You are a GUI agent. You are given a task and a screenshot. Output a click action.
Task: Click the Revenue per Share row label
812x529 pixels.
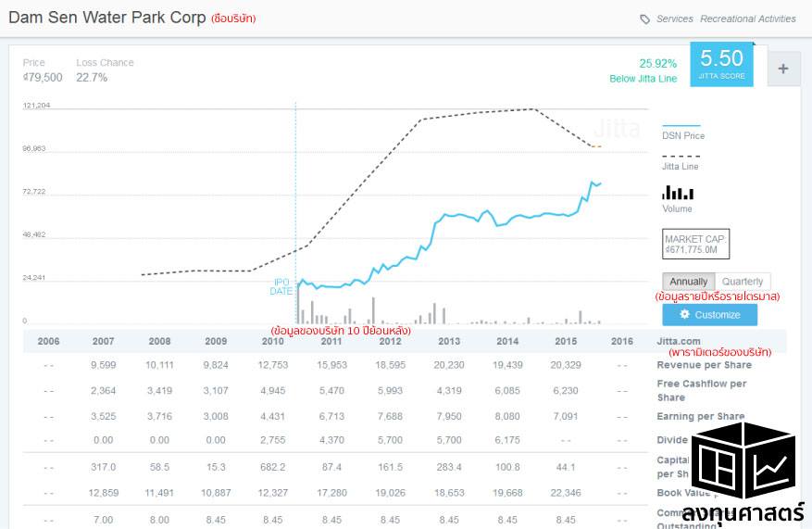click(705, 365)
